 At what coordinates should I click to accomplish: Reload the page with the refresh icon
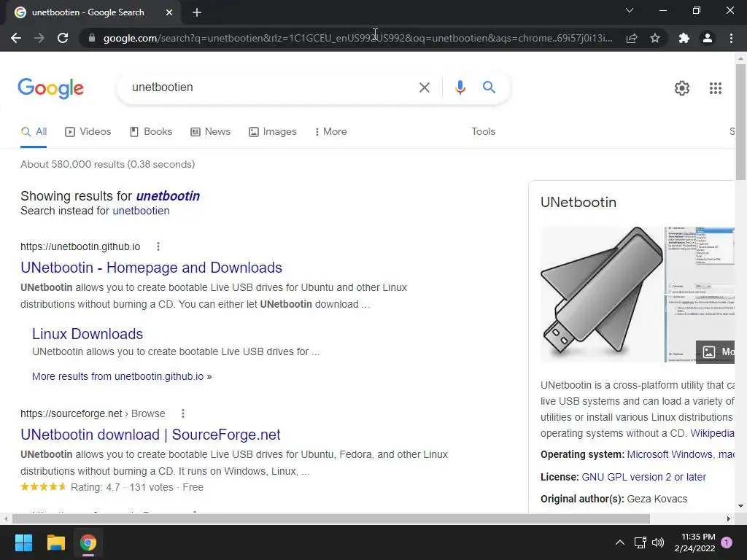pos(63,38)
